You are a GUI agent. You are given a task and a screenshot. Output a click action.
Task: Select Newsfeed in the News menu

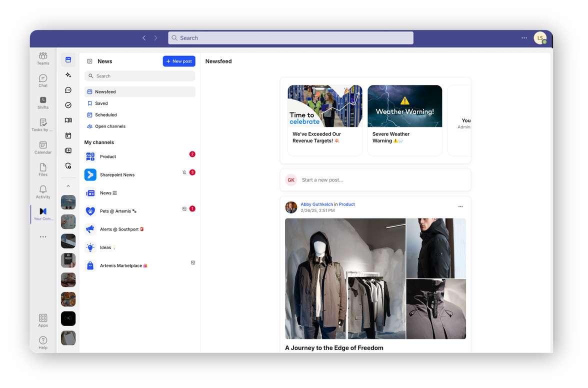pyautogui.click(x=140, y=92)
